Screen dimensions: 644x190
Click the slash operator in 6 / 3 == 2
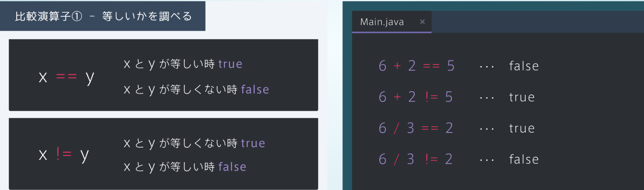coord(396,128)
